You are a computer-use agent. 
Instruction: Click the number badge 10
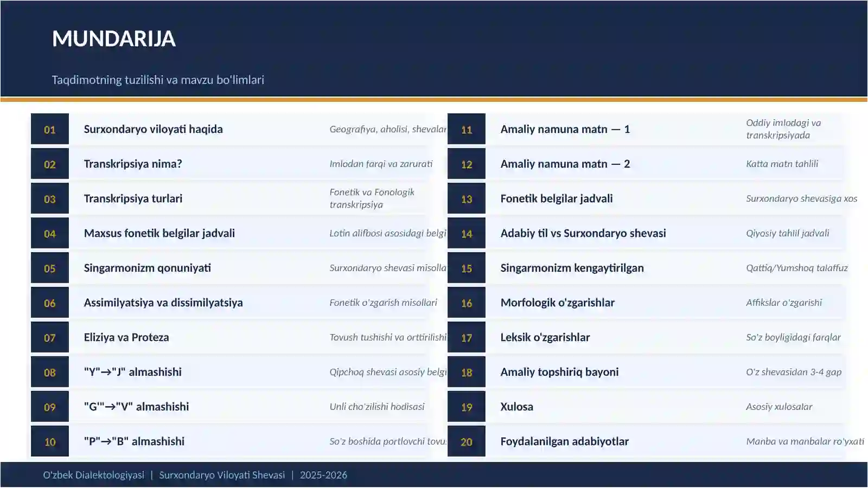pos(50,441)
